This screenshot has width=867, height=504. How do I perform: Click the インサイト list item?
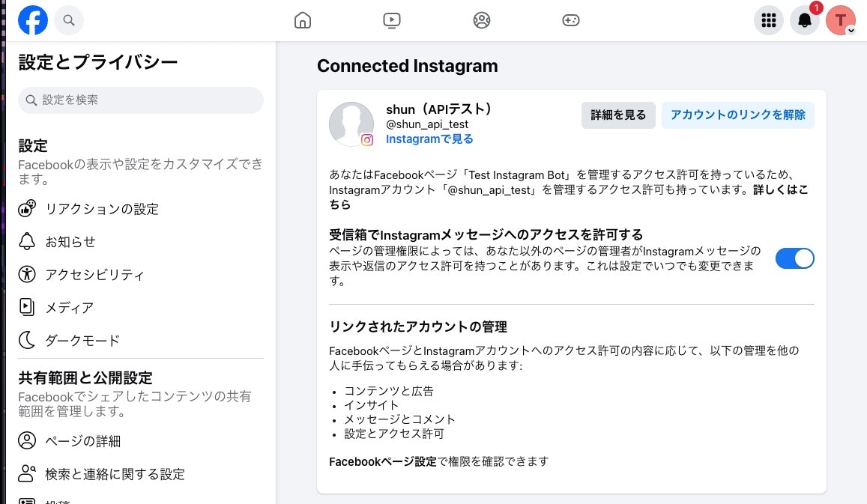(x=372, y=405)
